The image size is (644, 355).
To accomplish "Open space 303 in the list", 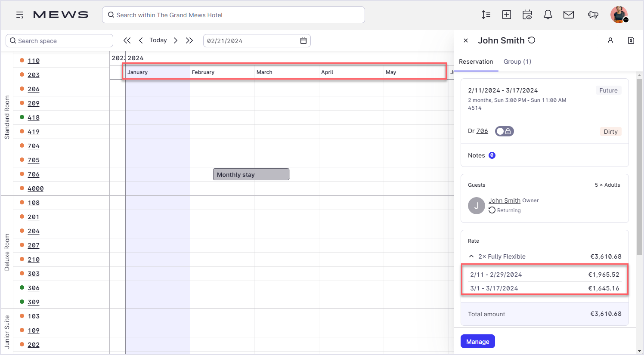I will pyautogui.click(x=34, y=274).
